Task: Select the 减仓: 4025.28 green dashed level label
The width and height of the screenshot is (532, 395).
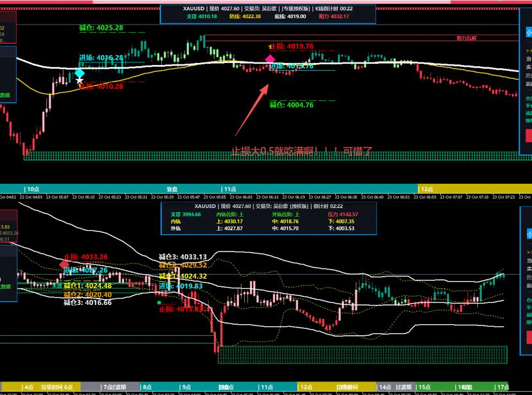Action: coord(101,28)
